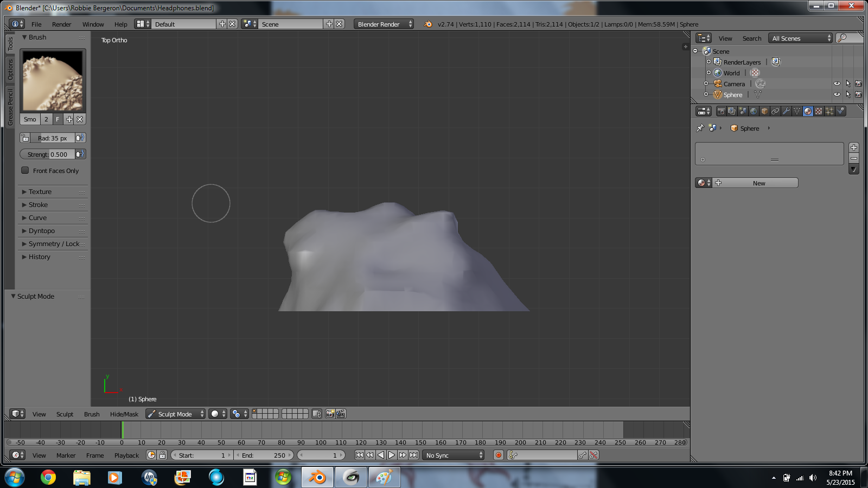Open the Render properties tab camera icon
The width and height of the screenshot is (868, 488).
click(x=721, y=111)
